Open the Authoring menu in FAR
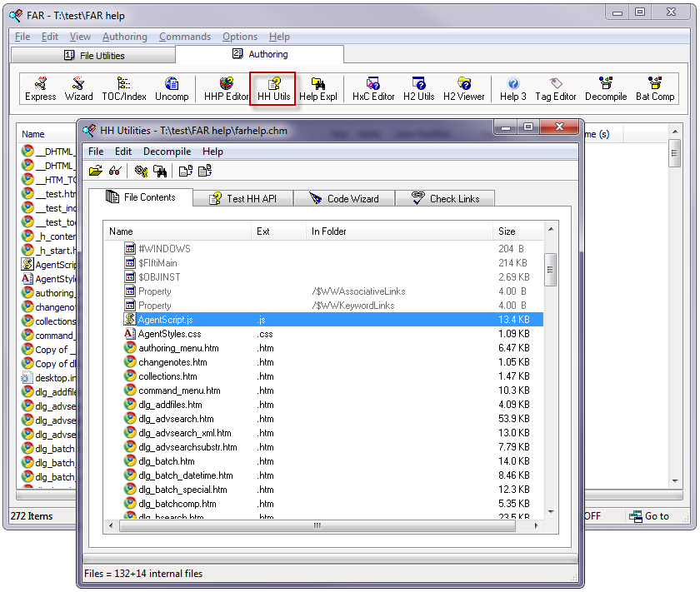 coord(124,37)
